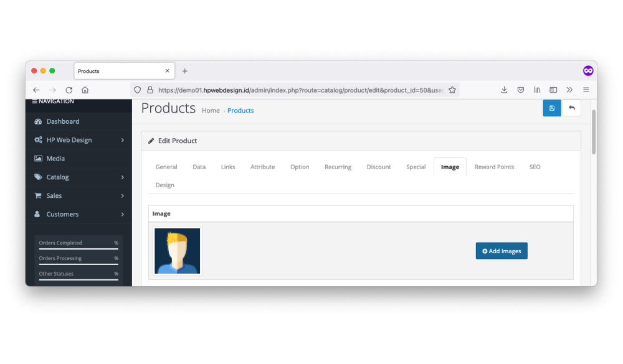Open the browser hamburger menu
623x364 pixels.
coord(586,90)
